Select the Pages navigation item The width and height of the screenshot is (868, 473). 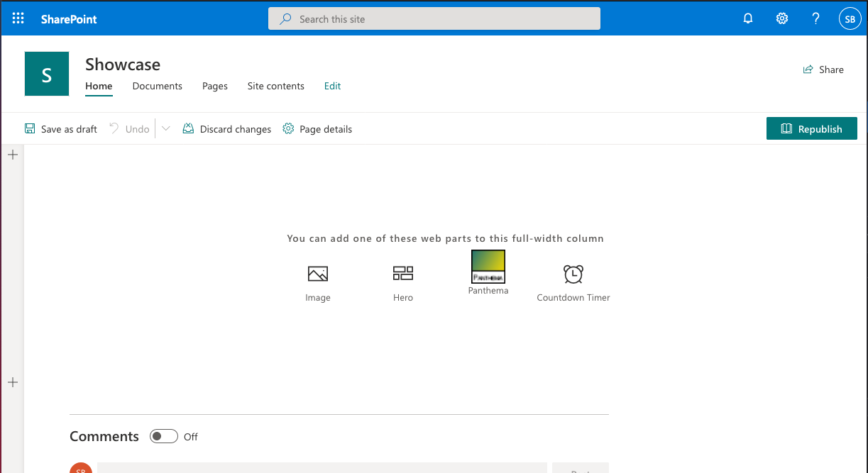tap(214, 86)
